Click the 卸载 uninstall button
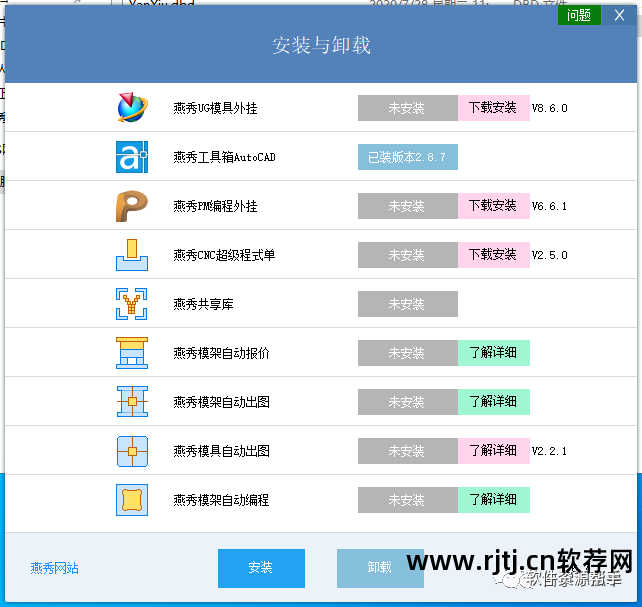Image resolution: width=642 pixels, height=607 pixels. [x=380, y=568]
